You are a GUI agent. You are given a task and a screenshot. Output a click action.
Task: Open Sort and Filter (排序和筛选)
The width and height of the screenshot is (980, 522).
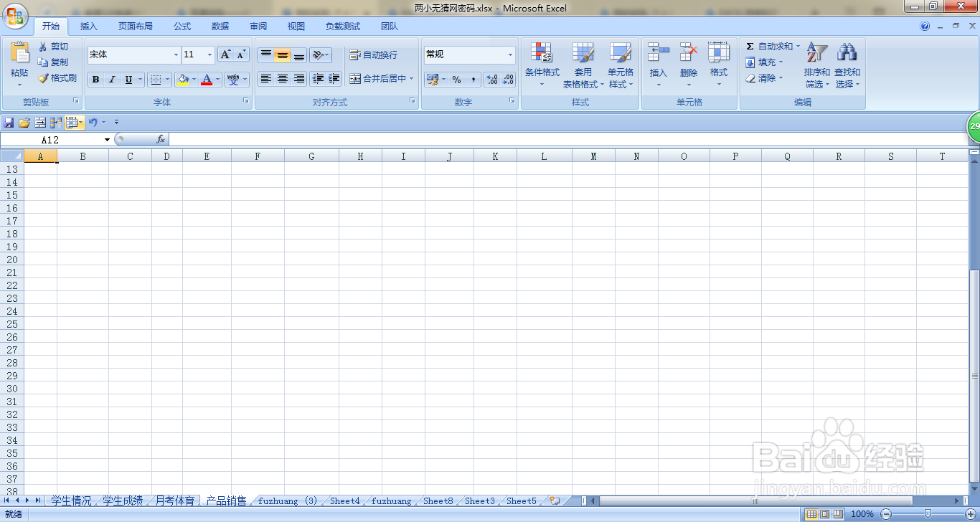[817, 65]
